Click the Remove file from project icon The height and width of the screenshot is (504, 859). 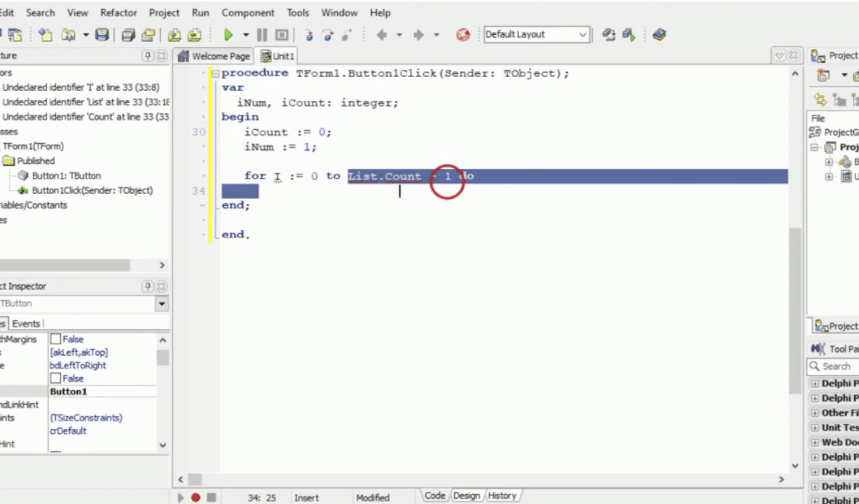coord(195,35)
